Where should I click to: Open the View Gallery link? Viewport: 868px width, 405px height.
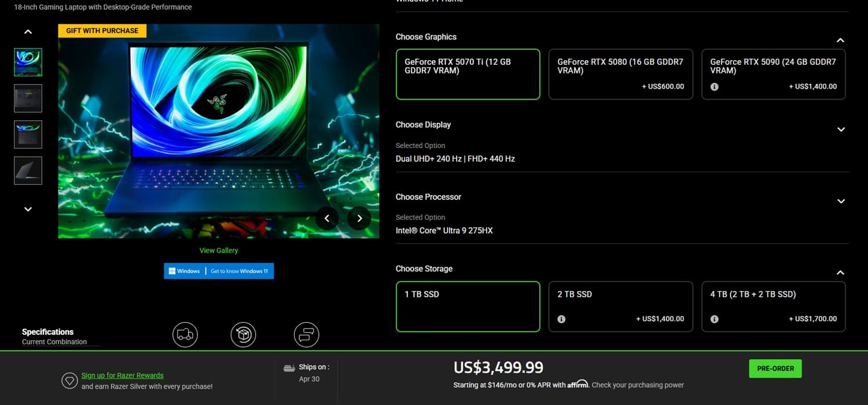coord(219,251)
